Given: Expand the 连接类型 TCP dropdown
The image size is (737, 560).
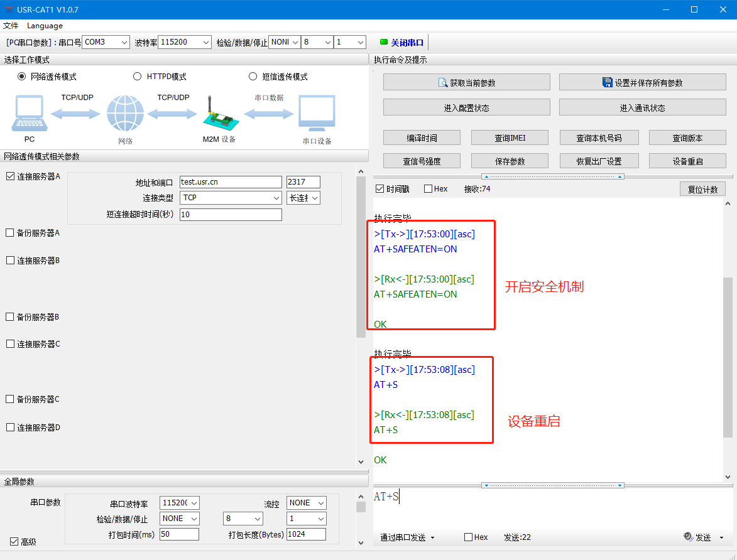Looking at the screenshot, I should click(231, 198).
